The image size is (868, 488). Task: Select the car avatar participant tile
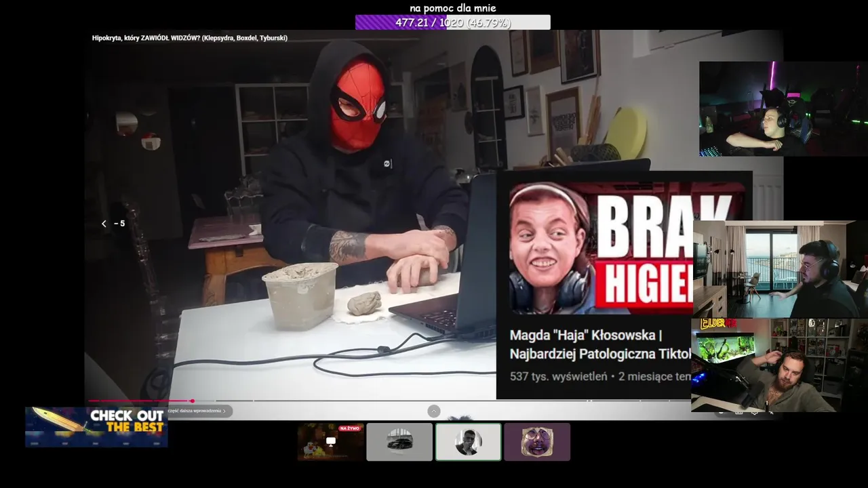(399, 442)
